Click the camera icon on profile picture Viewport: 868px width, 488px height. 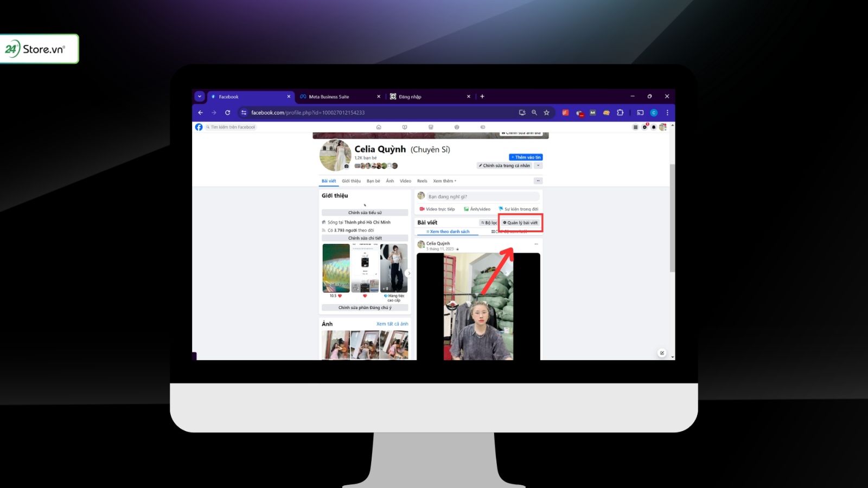(x=347, y=166)
